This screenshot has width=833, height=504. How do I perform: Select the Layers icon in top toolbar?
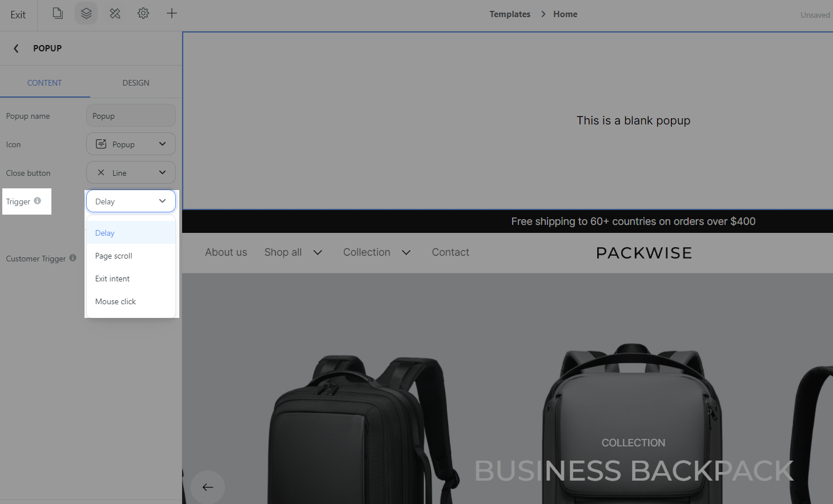[86, 13]
